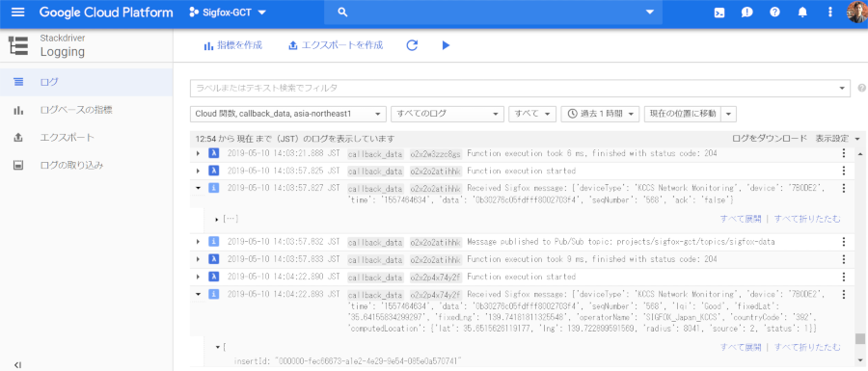
Task: Open options menu for 14:04:22.890 entry
Action: [x=844, y=276]
